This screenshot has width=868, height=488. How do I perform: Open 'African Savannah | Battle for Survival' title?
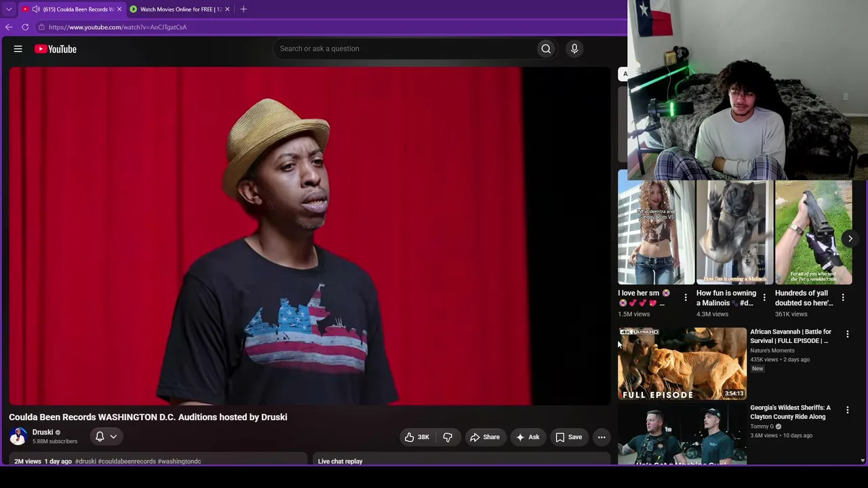pyautogui.click(x=791, y=336)
